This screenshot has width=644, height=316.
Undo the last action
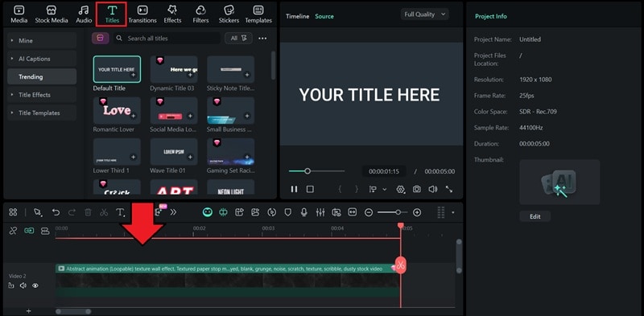click(x=56, y=212)
